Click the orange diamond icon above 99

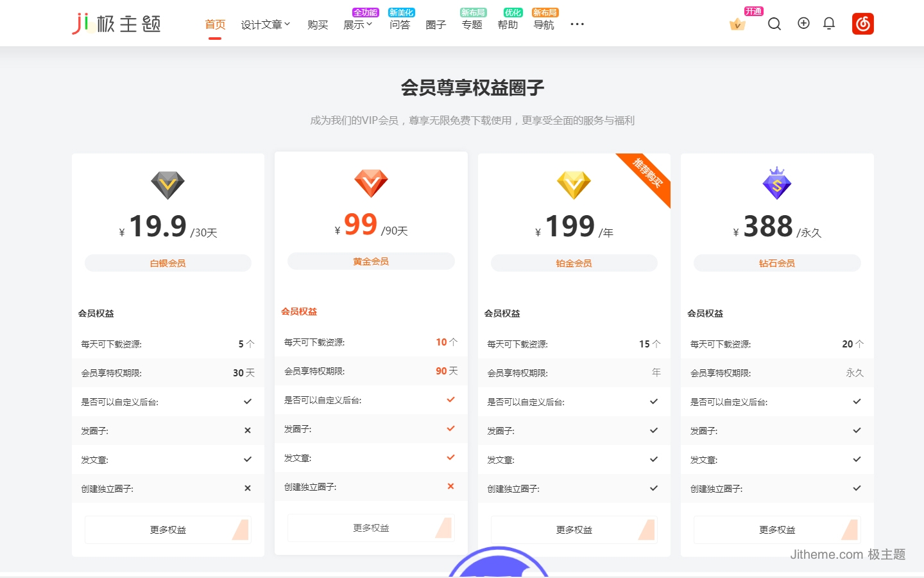[371, 183]
